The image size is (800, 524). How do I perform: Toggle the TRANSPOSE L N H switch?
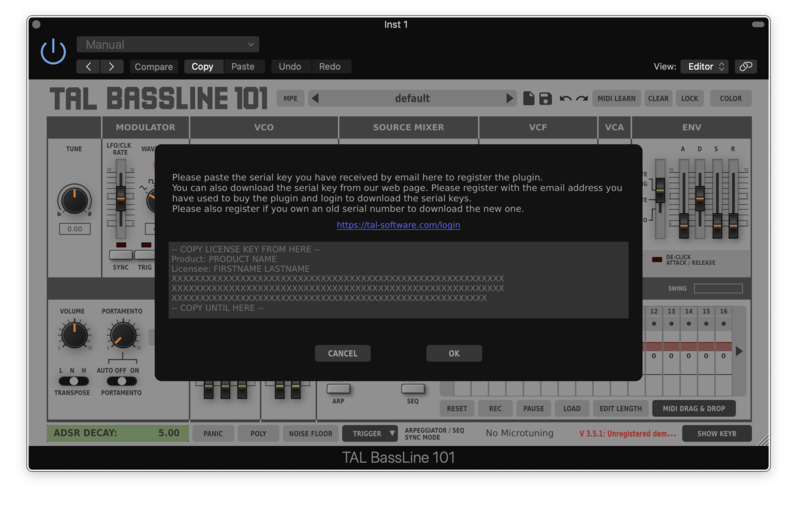pos(73,381)
